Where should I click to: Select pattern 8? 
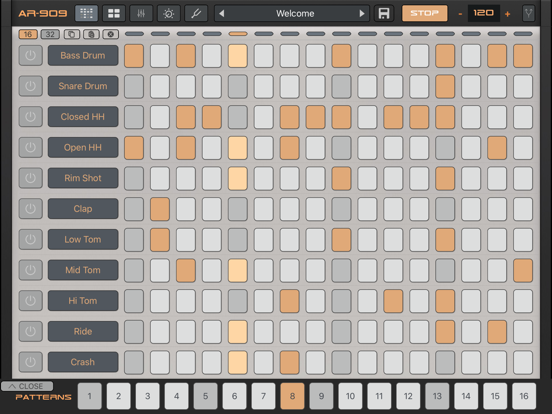pos(292,396)
